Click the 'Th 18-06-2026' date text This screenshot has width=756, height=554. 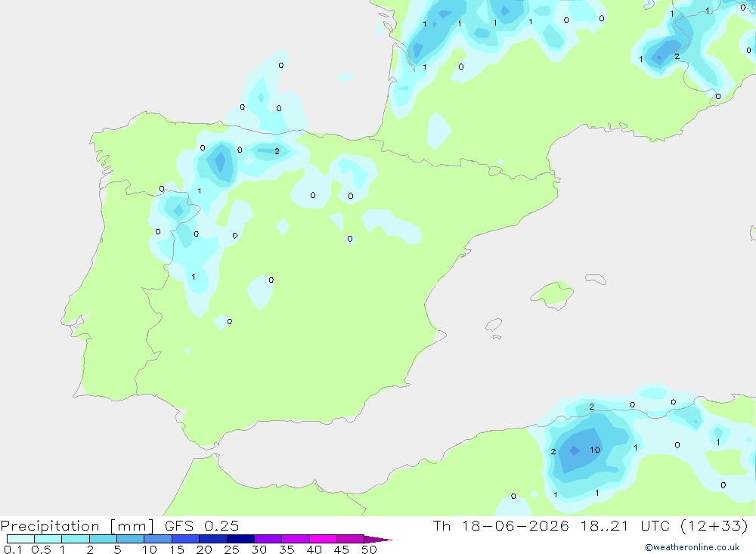pyautogui.click(x=501, y=526)
